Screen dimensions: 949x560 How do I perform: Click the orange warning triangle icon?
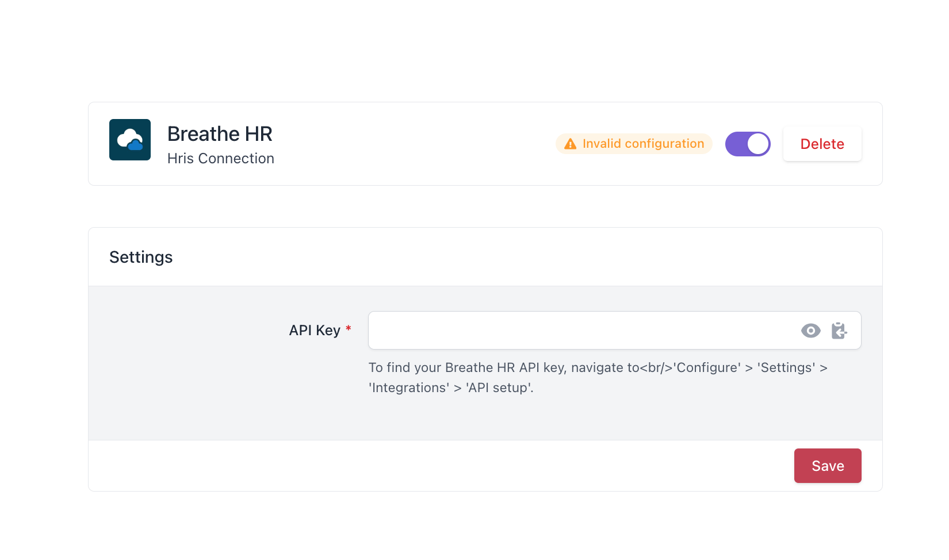(x=570, y=144)
